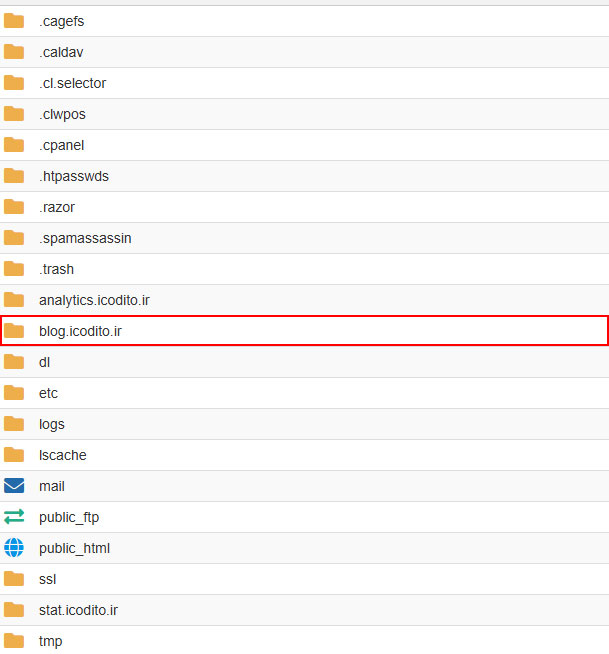Click the blue envelope icon beside mail
The height and width of the screenshot is (654, 609).
coord(14,485)
